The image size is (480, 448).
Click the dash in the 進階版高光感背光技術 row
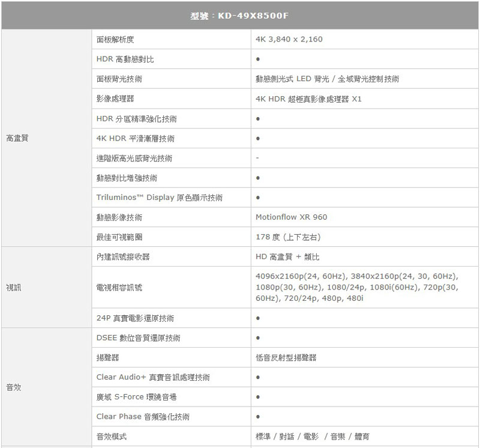(x=257, y=158)
